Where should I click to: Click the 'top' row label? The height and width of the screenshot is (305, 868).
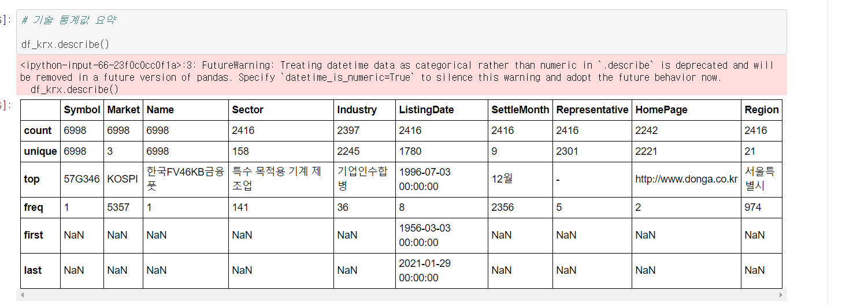40,179
